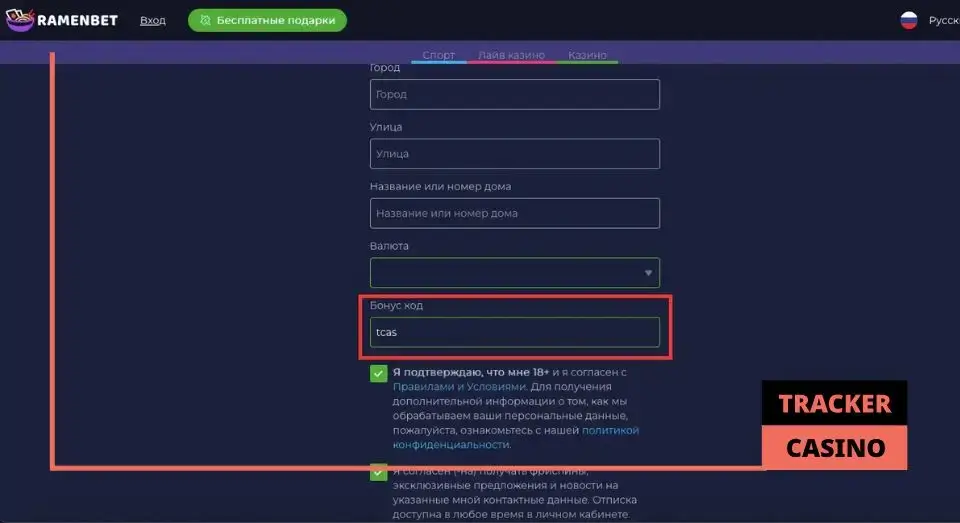Click the Бесплатные подарки button
The width and height of the screenshot is (960, 523).
click(x=267, y=20)
